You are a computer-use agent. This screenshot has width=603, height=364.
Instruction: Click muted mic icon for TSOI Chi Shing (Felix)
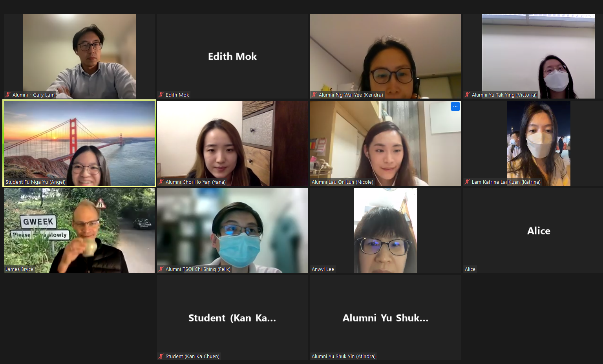(x=161, y=269)
